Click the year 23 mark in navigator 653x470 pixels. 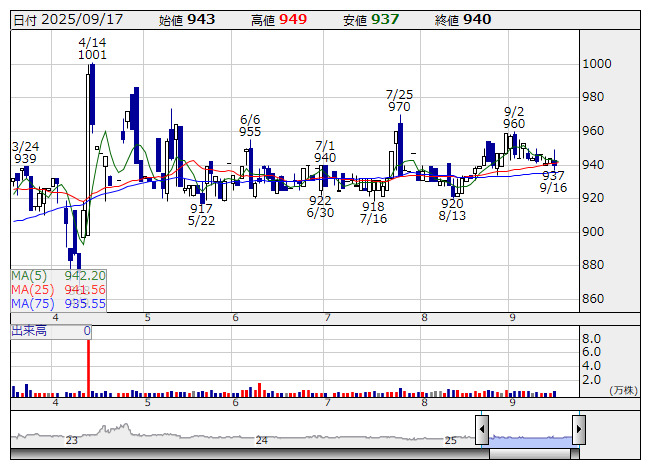click(71, 440)
